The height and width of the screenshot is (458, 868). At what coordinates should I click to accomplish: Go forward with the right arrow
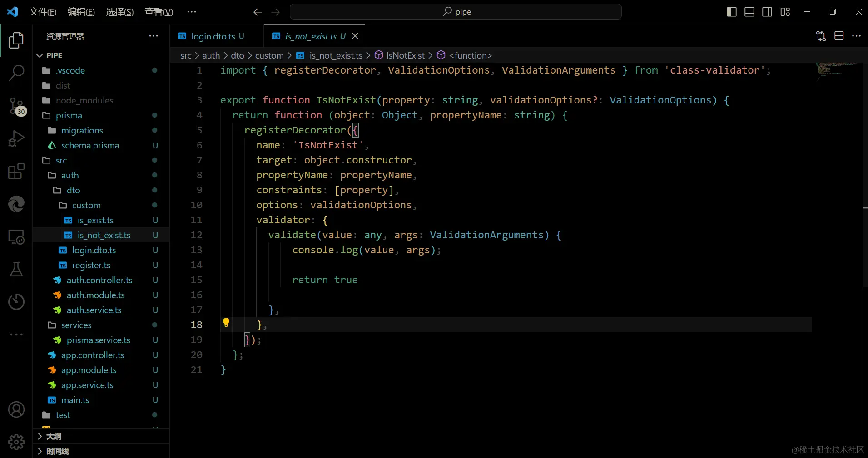point(275,12)
